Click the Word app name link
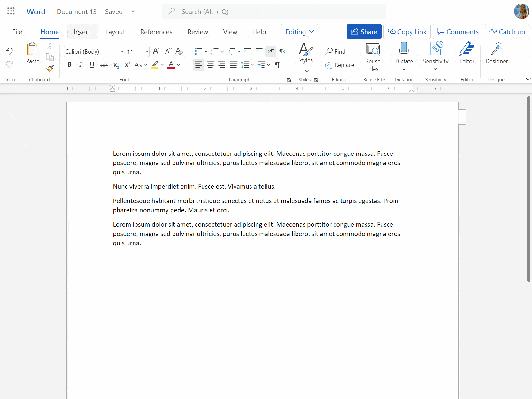This screenshot has height=399, width=532. 36,12
